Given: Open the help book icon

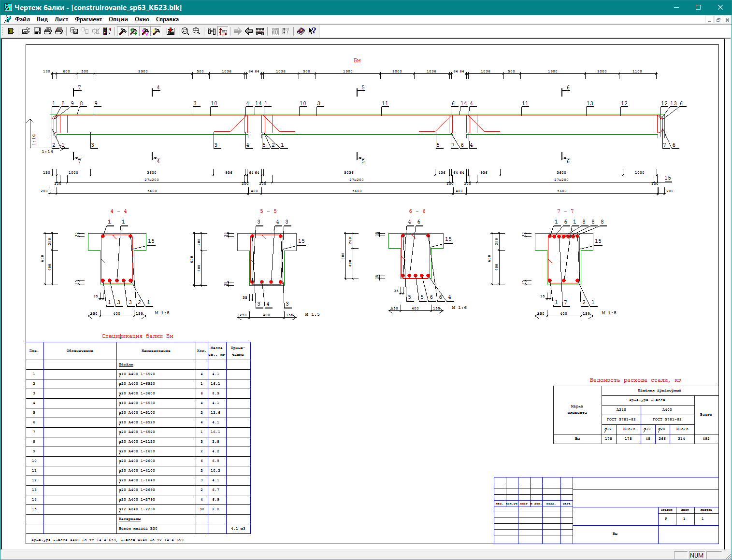Looking at the screenshot, I should pyautogui.click(x=301, y=31).
